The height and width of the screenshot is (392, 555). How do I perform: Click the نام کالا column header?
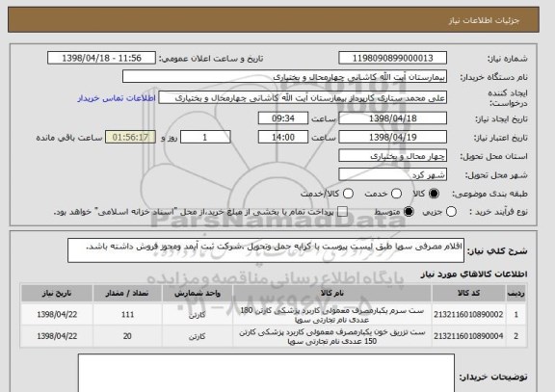332,294
